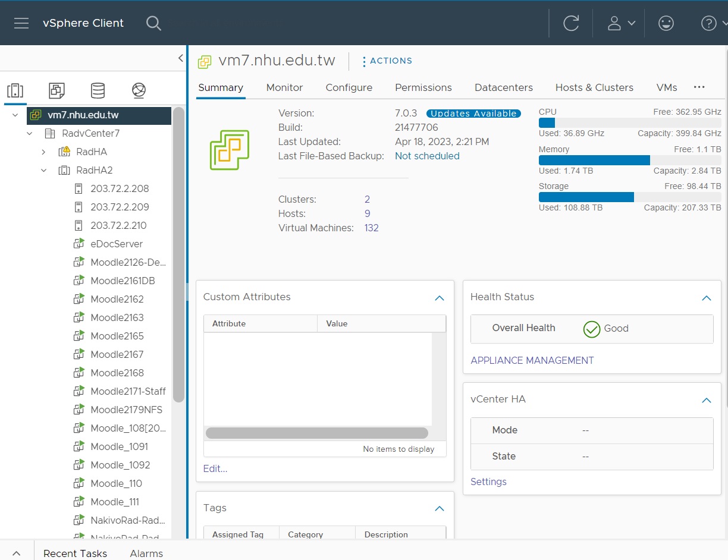The width and height of the screenshot is (728, 560).
Task: Switch to Storage inventory view
Action: pyautogui.click(x=98, y=90)
